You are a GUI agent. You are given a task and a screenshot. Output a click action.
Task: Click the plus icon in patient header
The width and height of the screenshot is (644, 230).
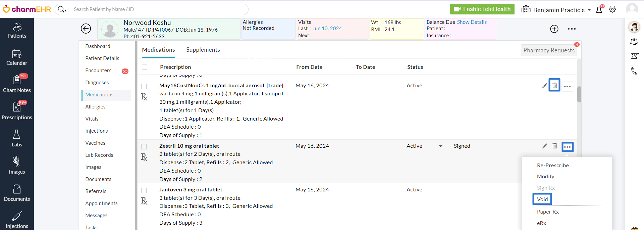tap(554, 29)
